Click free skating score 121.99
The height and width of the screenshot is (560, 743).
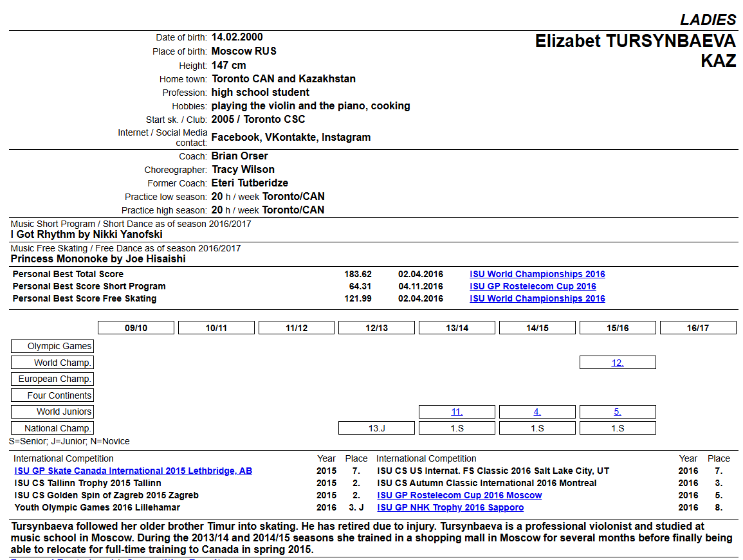[358, 298]
